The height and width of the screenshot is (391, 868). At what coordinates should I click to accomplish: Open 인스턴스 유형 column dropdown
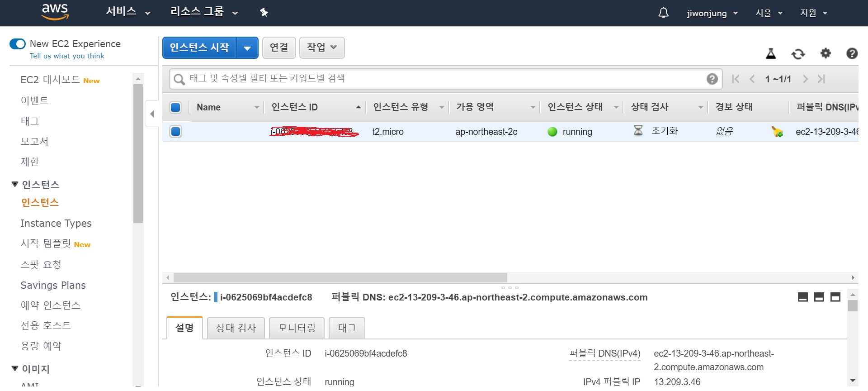441,107
